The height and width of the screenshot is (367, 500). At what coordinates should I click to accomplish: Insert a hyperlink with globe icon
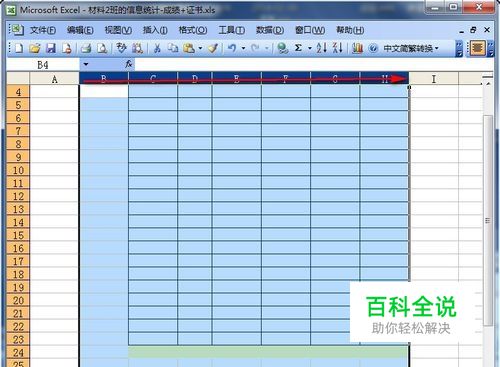[283, 48]
